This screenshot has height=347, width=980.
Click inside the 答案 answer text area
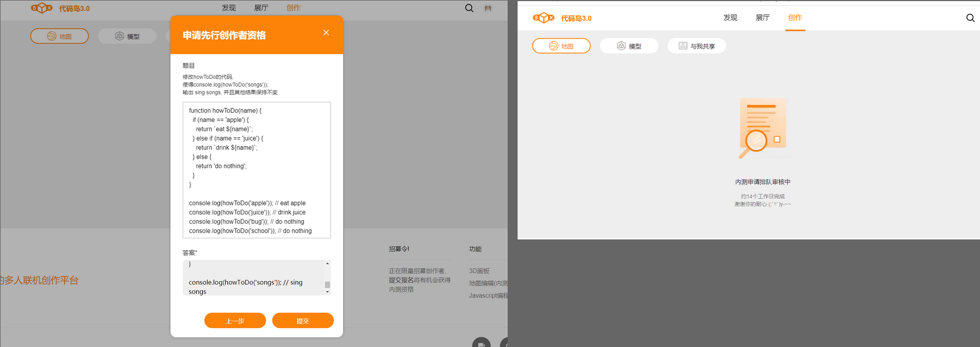[x=253, y=277]
